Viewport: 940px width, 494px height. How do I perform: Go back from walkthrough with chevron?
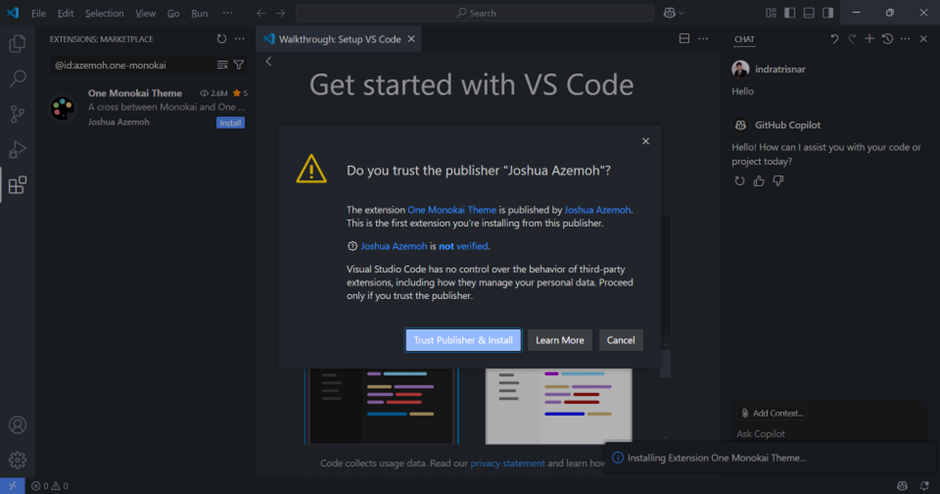[269, 61]
